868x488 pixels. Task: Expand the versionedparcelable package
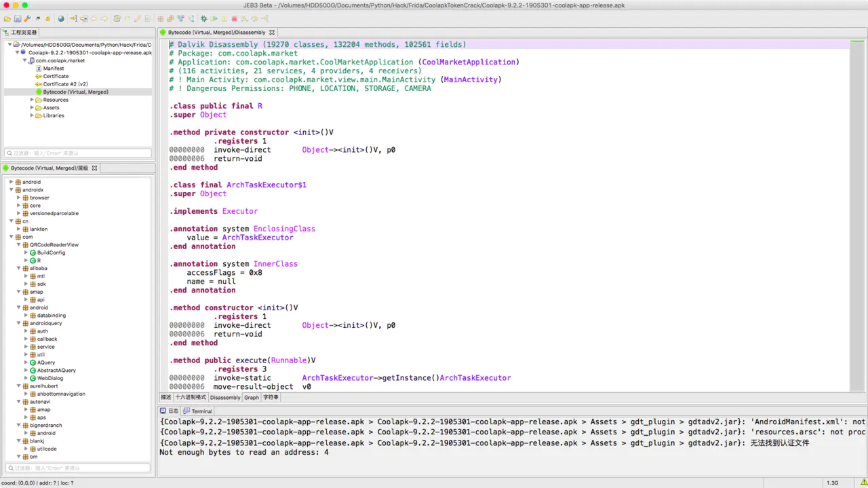pos(18,213)
